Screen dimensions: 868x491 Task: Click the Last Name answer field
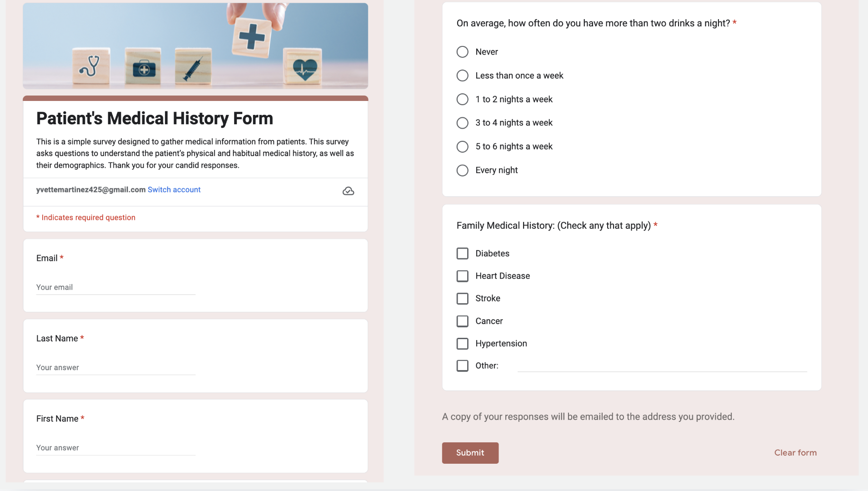click(116, 367)
